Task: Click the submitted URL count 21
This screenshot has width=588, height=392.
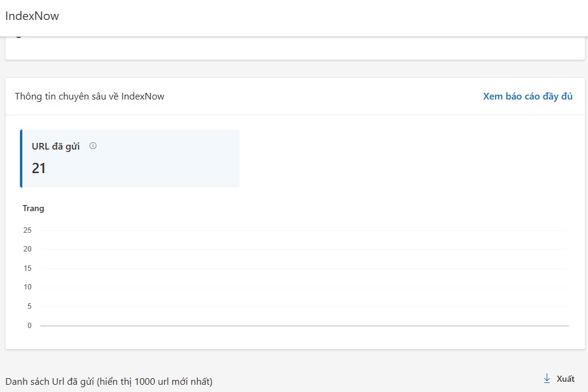Action: (39, 168)
